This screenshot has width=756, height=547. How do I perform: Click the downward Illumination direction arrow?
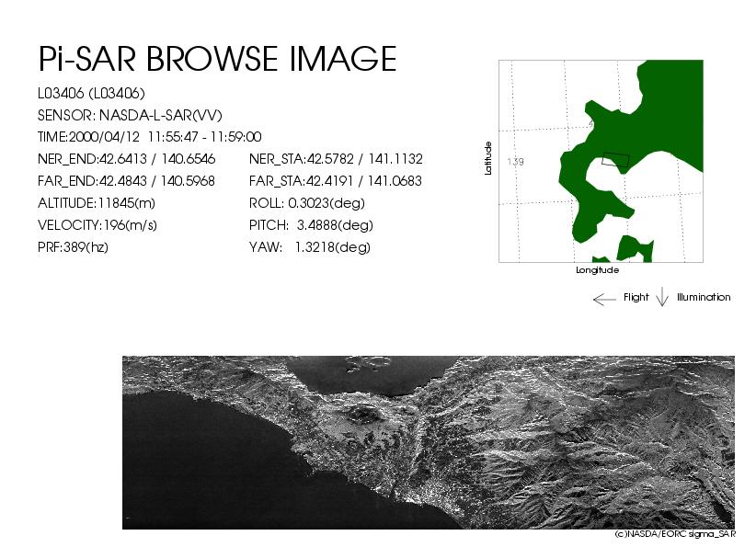tap(662, 297)
